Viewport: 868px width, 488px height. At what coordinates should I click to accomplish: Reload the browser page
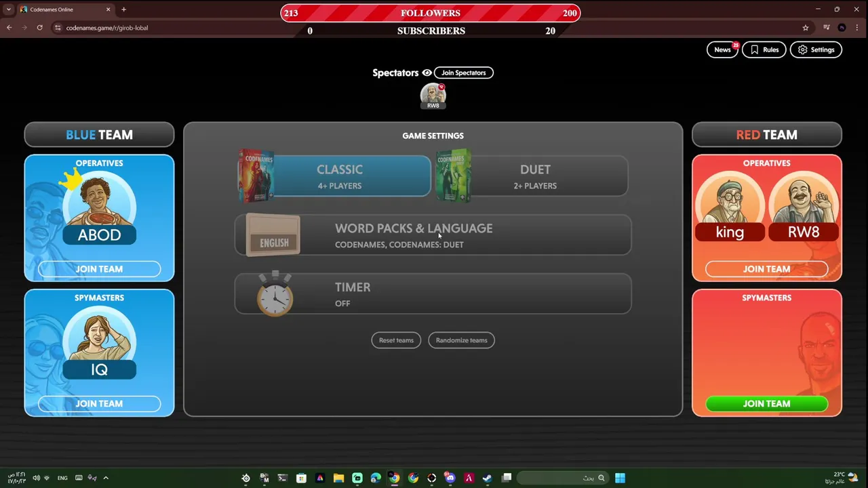tap(40, 28)
